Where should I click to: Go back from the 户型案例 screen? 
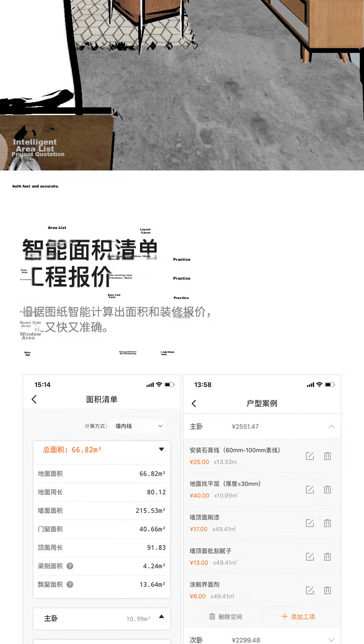(194, 404)
